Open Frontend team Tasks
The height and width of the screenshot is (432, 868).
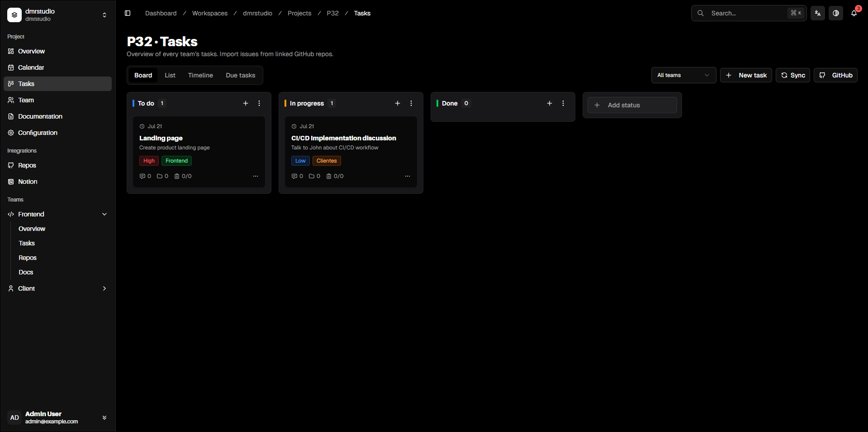(27, 243)
